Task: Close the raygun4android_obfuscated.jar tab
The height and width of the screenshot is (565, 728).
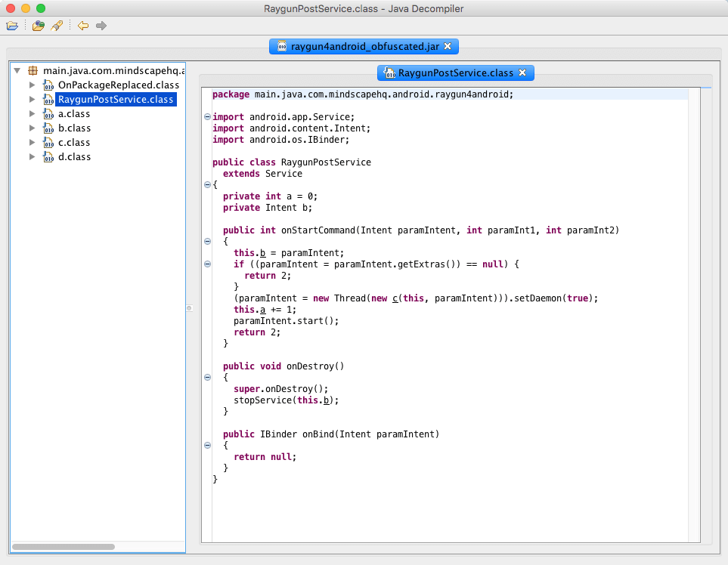Action: [x=448, y=46]
